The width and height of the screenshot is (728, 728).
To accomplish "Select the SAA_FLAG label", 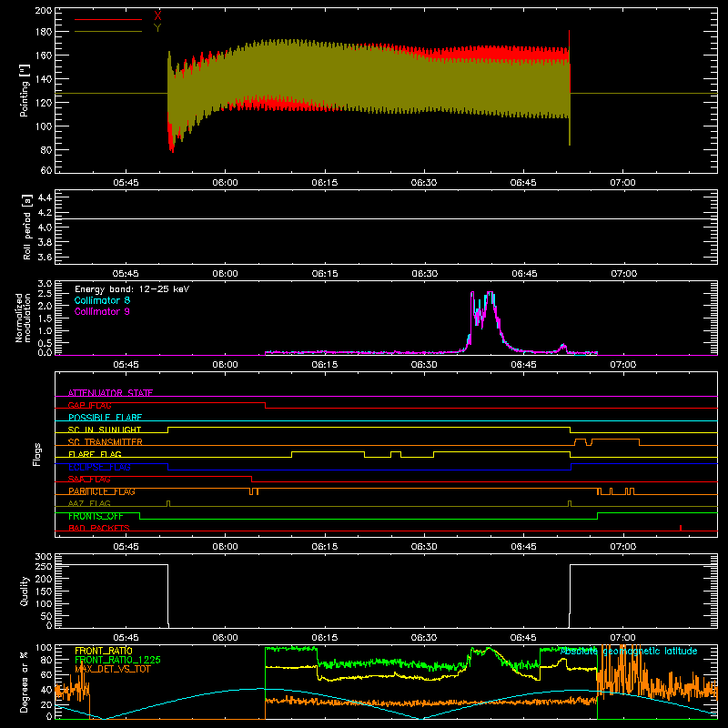I will click(89, 480).
